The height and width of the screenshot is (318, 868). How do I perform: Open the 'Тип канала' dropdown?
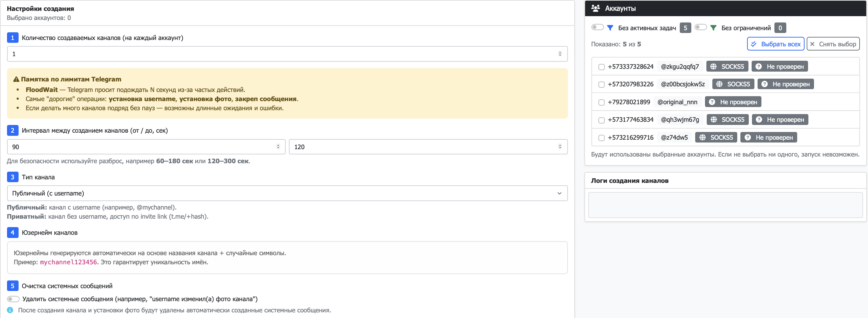287,193
